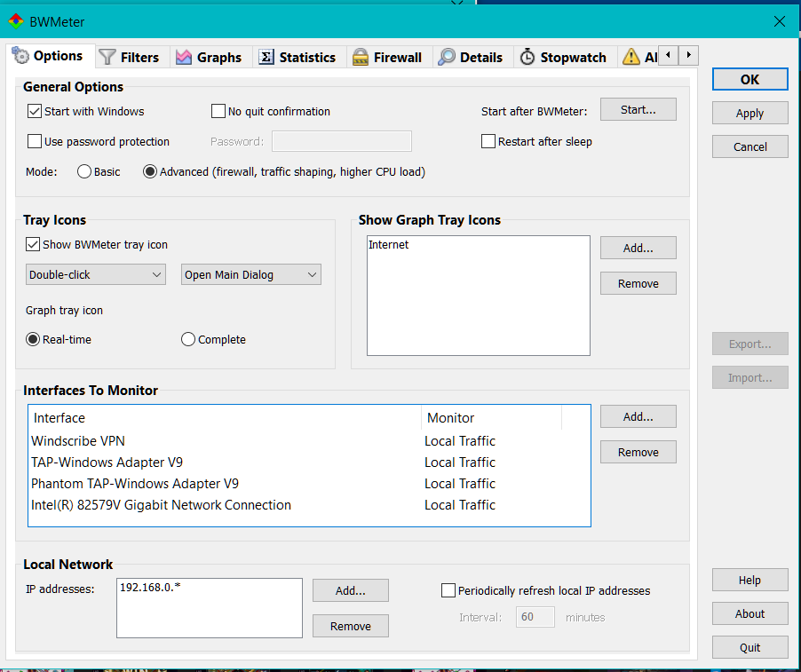This screenshot has height=672, width=801.
Task: Close the BWMeter window
Action: 780,21
